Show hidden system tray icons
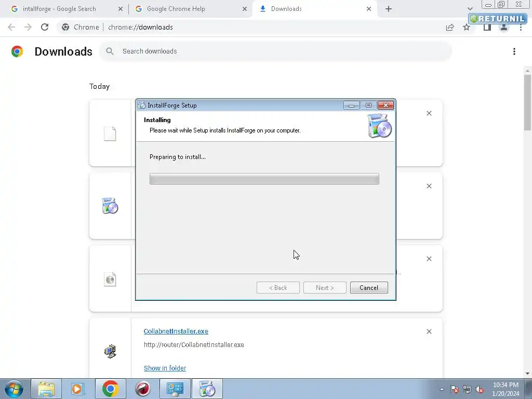This screenshot has width=532, height=399. pyautogui.click(x=442, y=389)
